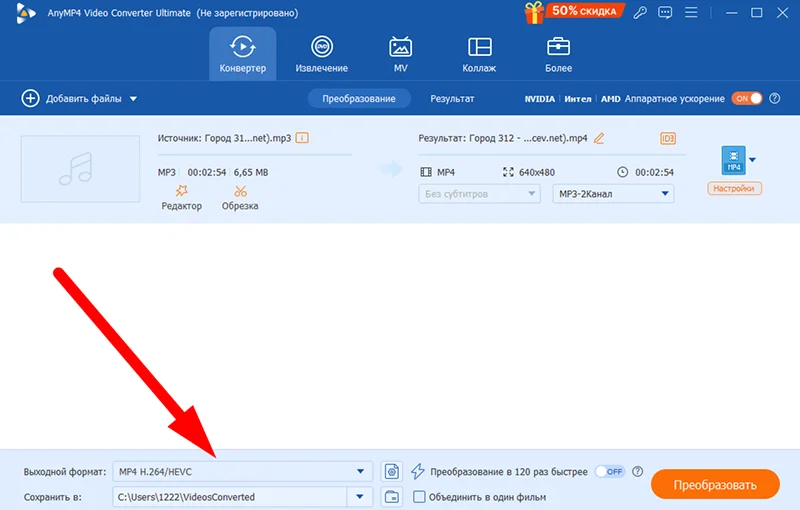The height and width of the screenshot is (510, 800).
Task: Open the Редактор star-wand icon
Action: pyautogui.click(x=182, y=191)
